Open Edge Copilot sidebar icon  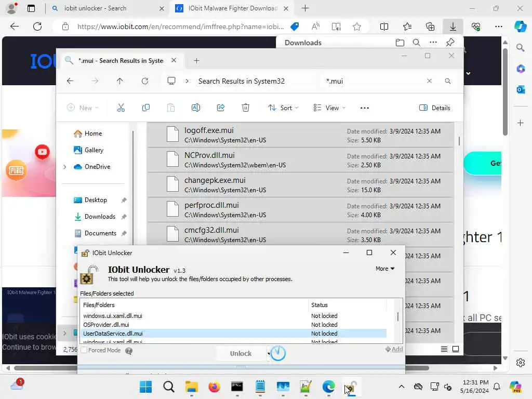click(520, 26)
